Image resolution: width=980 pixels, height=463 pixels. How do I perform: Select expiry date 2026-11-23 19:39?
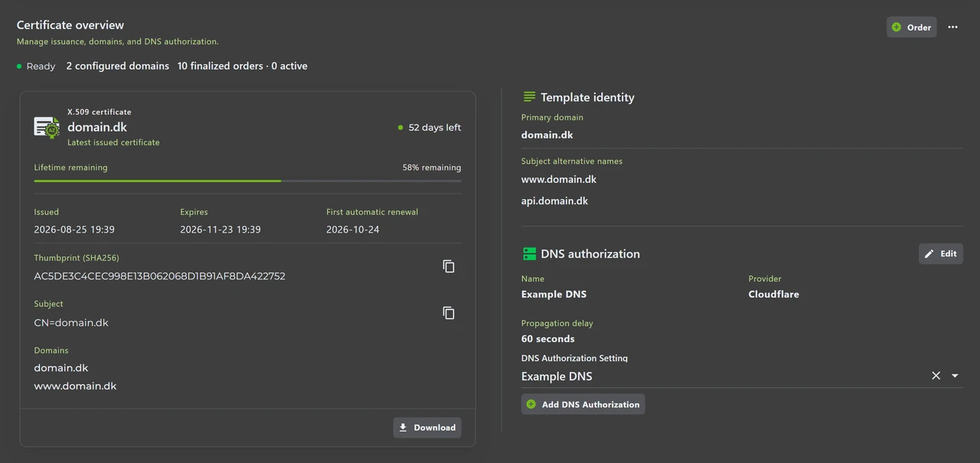coord(220,230)
